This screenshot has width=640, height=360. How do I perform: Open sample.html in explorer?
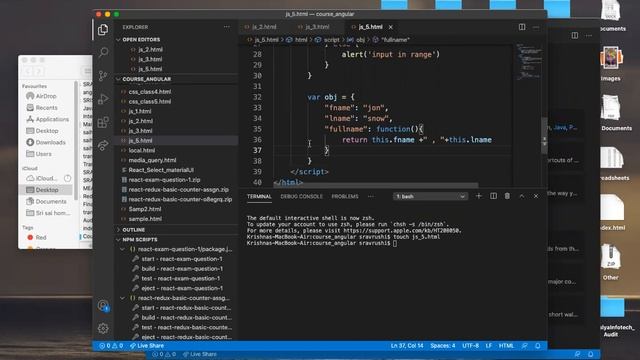pos(145,219)
